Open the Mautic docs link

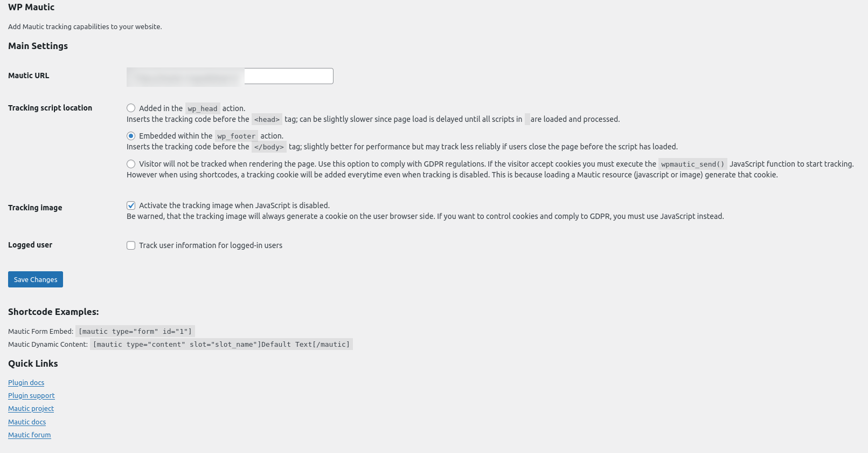(26, 422)
